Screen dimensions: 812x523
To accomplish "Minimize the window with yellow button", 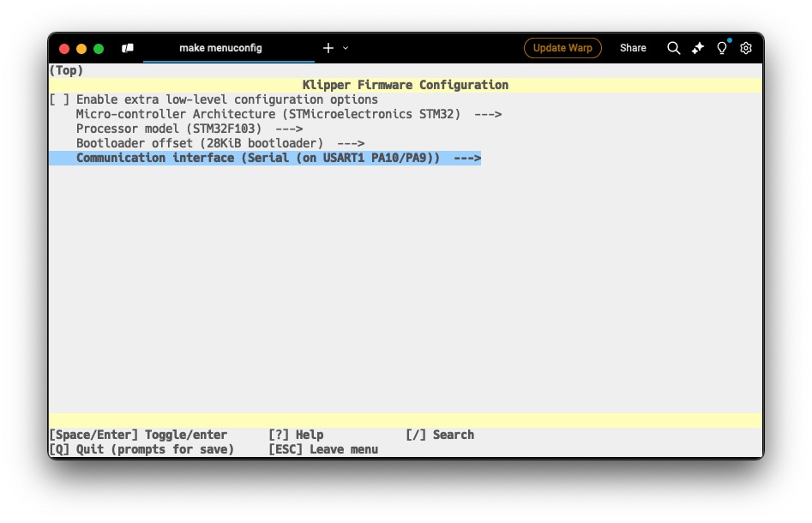I will coord(81,49).
